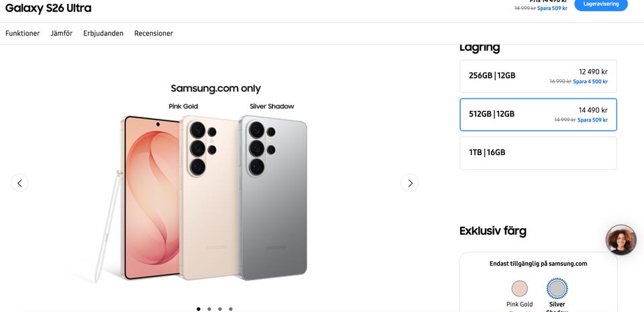Switch to the Recensioner tab
Image resolution: width=644 pixels, height=312 pixels.
[154, 34]
